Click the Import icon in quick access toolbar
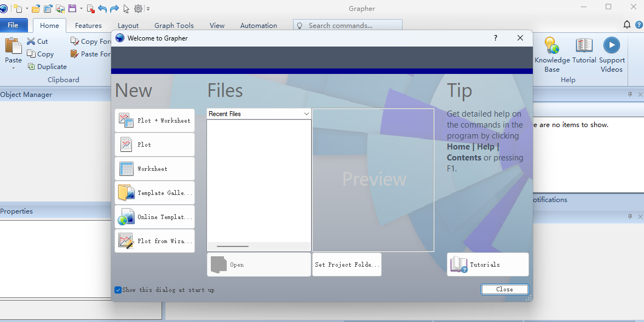The width and height of the screenshot is (644, 322). [60, 8]
